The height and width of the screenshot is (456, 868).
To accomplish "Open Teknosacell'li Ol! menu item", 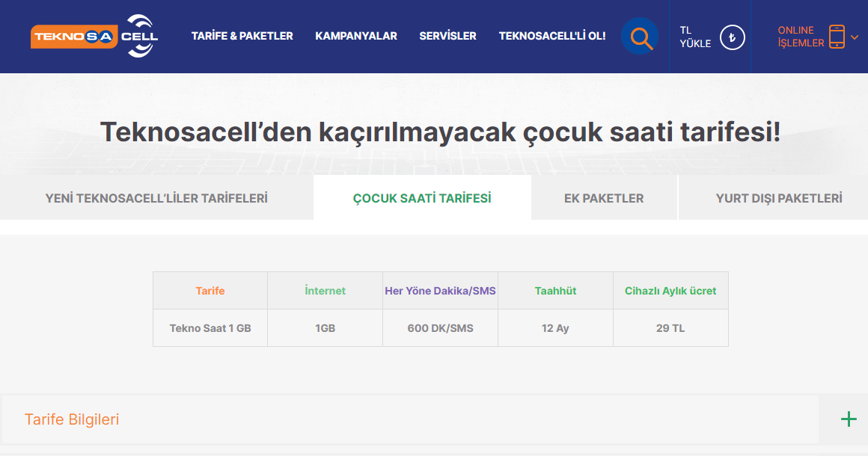I will click(x=552, y=36).
